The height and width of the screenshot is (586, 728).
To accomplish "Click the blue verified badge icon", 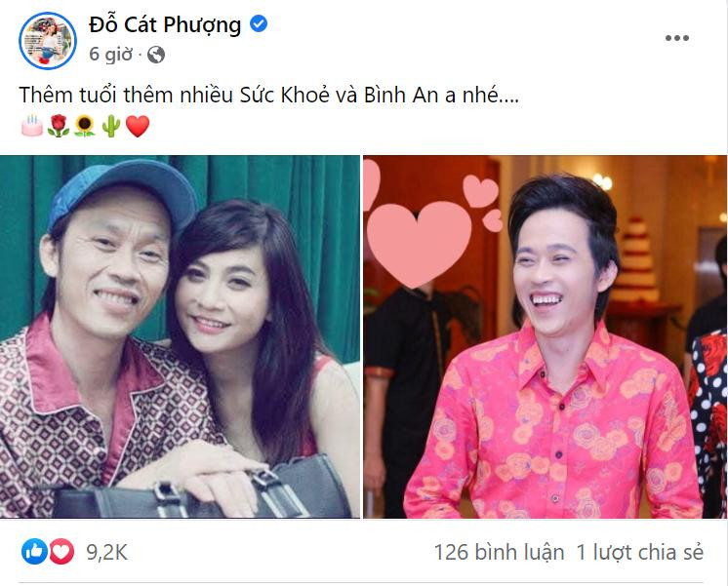I will click(x=259, y=23).
